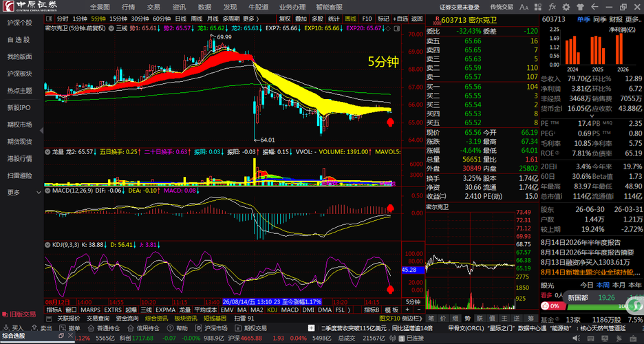
Task: Open 图文F10 link
Action: click(x=389, y=319)
